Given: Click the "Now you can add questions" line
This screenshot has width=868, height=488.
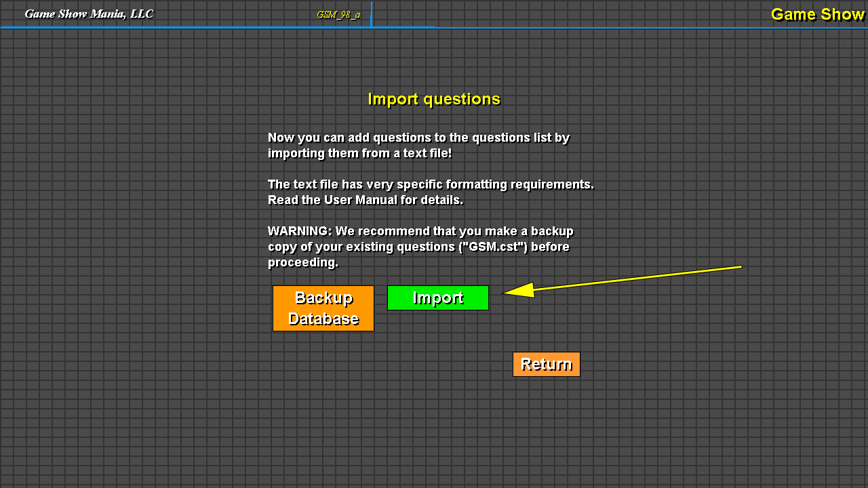Looking at the screenshot, I should click(418, 138).
